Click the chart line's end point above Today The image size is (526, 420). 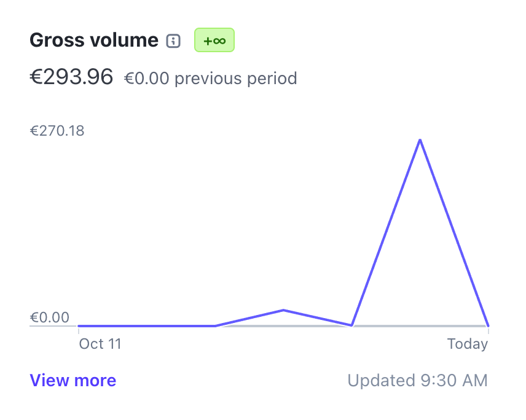[x=488, y=325]
